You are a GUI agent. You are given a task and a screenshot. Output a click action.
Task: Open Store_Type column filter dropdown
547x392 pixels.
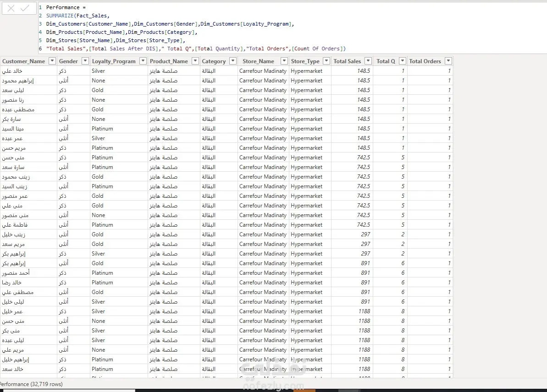tap(326, 61)
